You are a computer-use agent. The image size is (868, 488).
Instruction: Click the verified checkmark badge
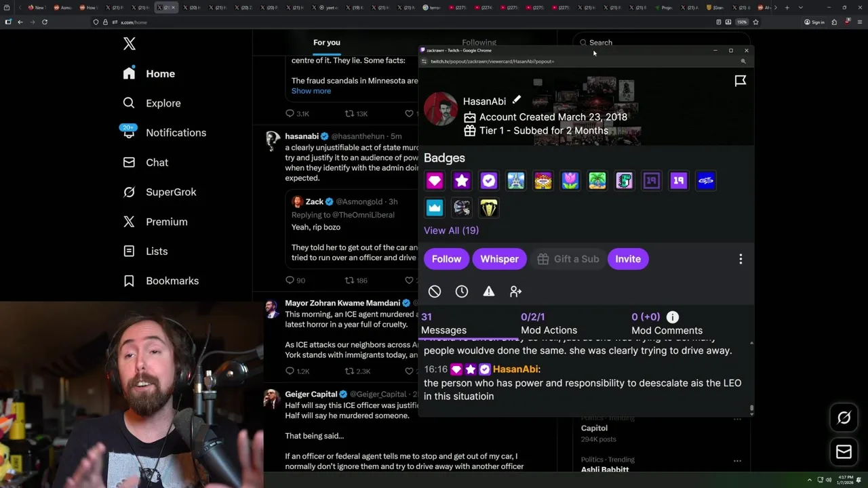[489, 181]
